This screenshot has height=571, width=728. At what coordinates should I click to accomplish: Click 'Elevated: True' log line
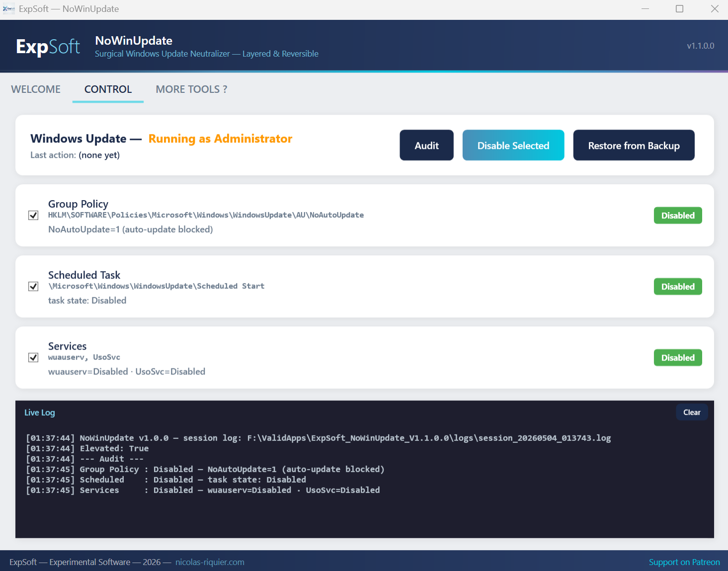point(87,448)
